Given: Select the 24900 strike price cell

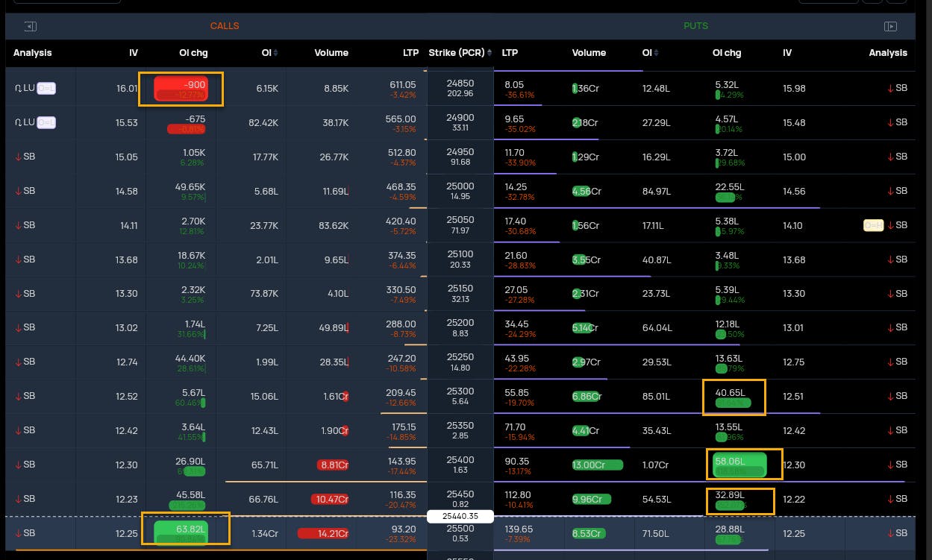Looking at the screenshot, I should click(x=460, y=122).
